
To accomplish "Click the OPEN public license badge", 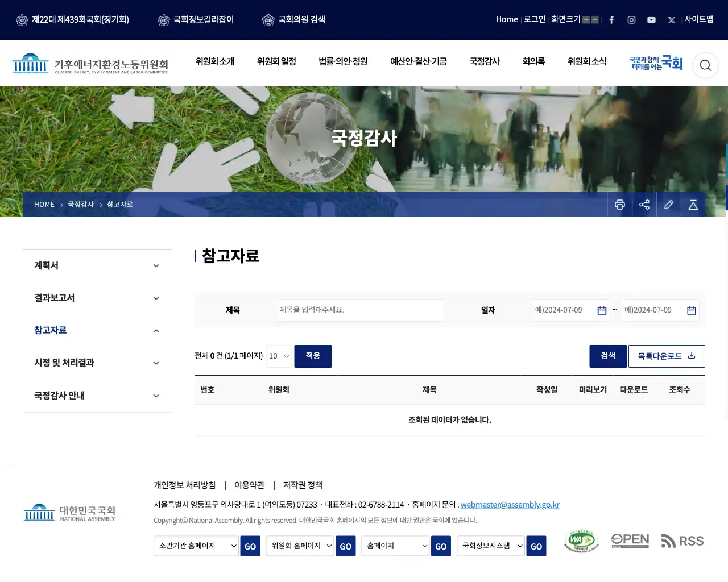I will pos(630,541).
